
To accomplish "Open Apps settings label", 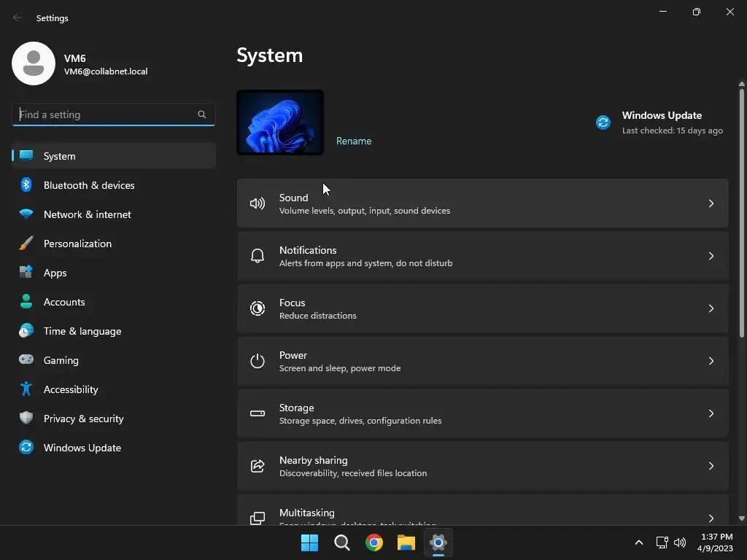I will pos(55,273).
